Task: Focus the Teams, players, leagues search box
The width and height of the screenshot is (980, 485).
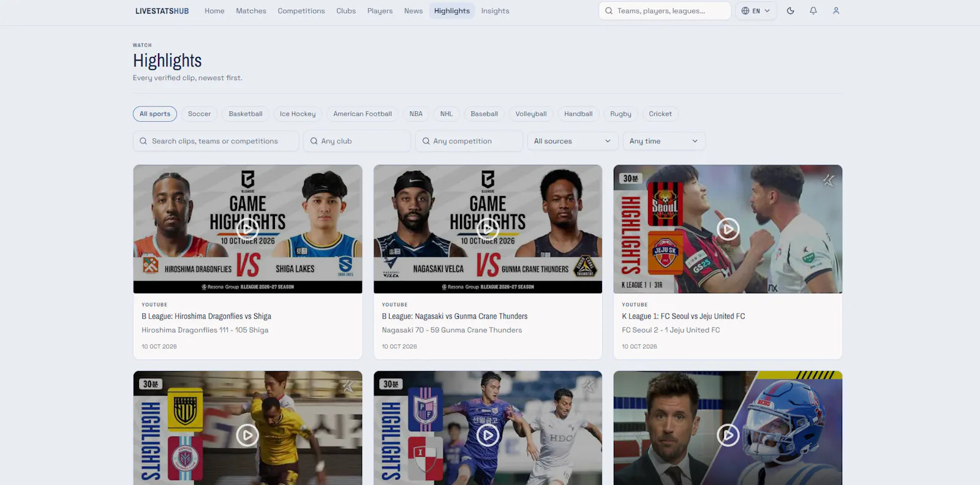Action: pyautogui.click(x=665, y=11)
